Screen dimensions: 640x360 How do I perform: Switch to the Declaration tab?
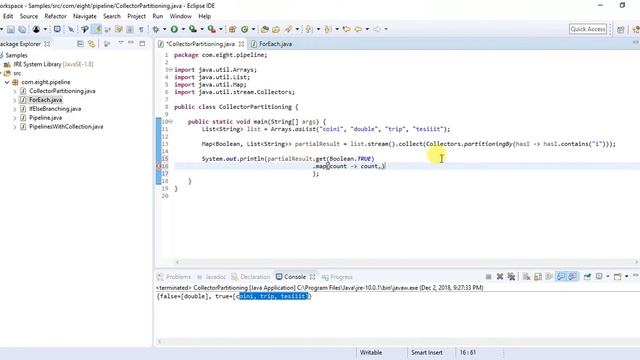pyautogui.click(x=250, y=277)
